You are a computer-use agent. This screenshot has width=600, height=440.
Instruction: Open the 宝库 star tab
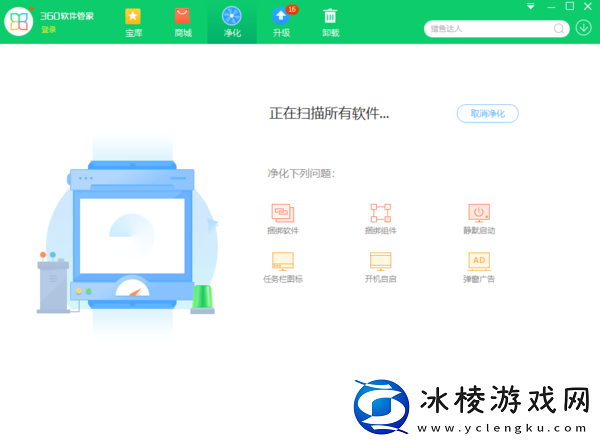point(134,22)
